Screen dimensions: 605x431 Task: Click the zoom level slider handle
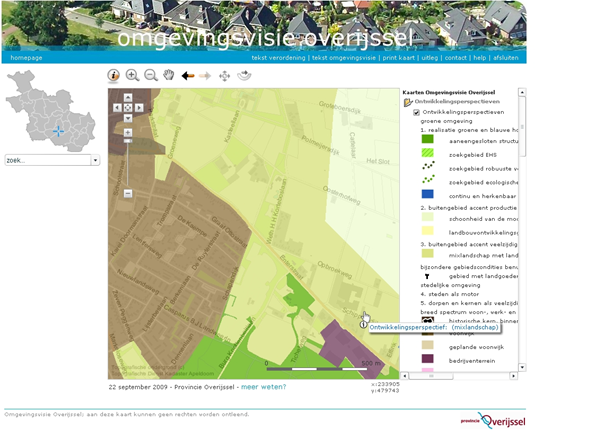point(127,142)
